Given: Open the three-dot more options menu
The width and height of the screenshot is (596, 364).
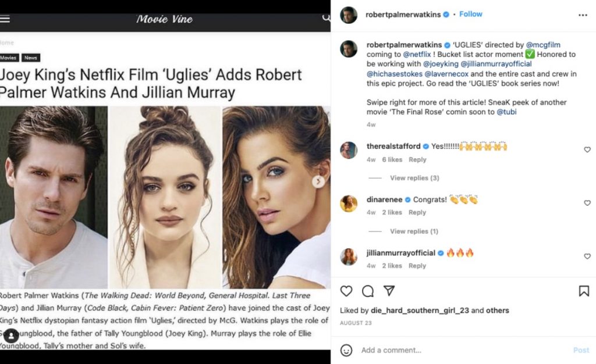Looking at the screenshot, I should pos(583,15).
